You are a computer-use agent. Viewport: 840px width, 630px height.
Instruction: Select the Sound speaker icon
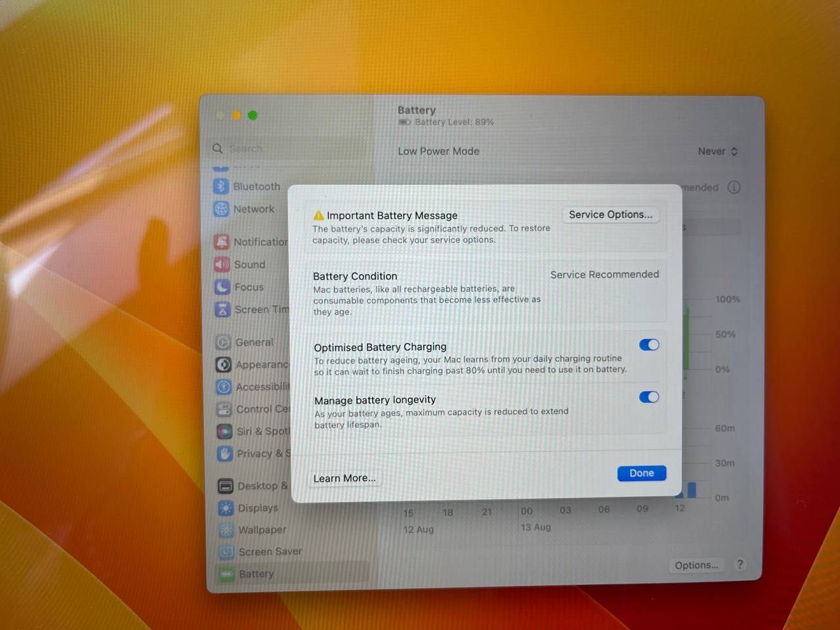(x=222, y=264)
